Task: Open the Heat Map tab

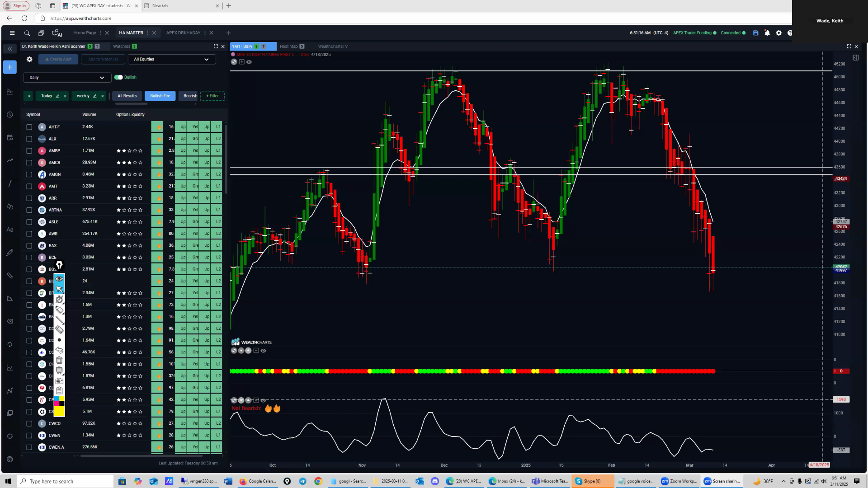Action: (x=288, y=47)
